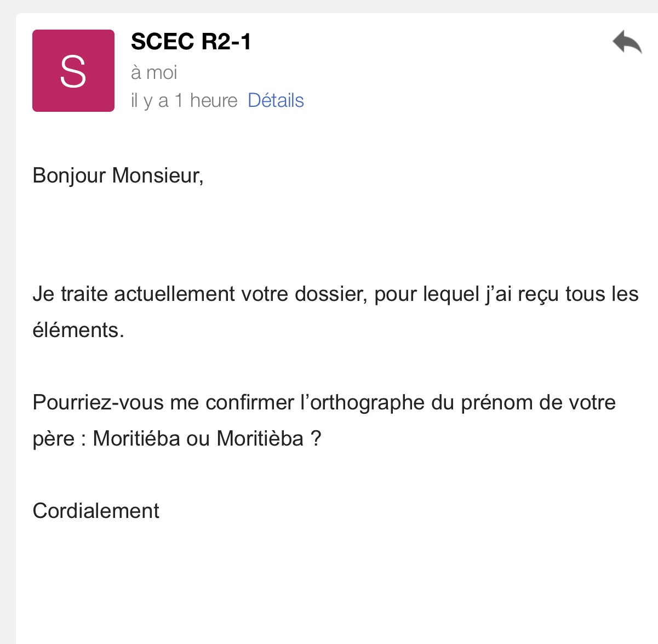This screenshot has width=658, height=644.
Task: Tap the word père
Action: coord(53,440)
